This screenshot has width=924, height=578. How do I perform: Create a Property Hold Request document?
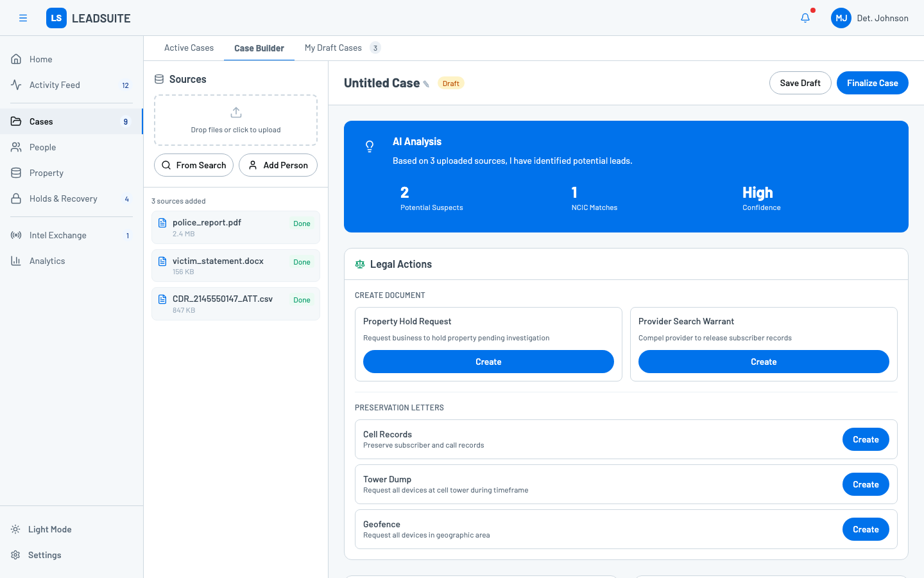point(488,362)
